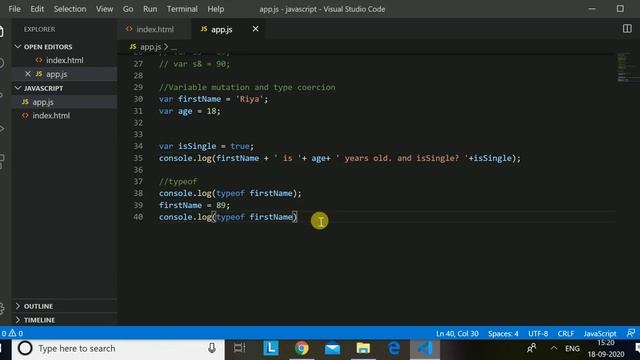The width and height of the screenshot is (640, 360).
Task: Select index.html under Open Editors
Action: (64, 60)
